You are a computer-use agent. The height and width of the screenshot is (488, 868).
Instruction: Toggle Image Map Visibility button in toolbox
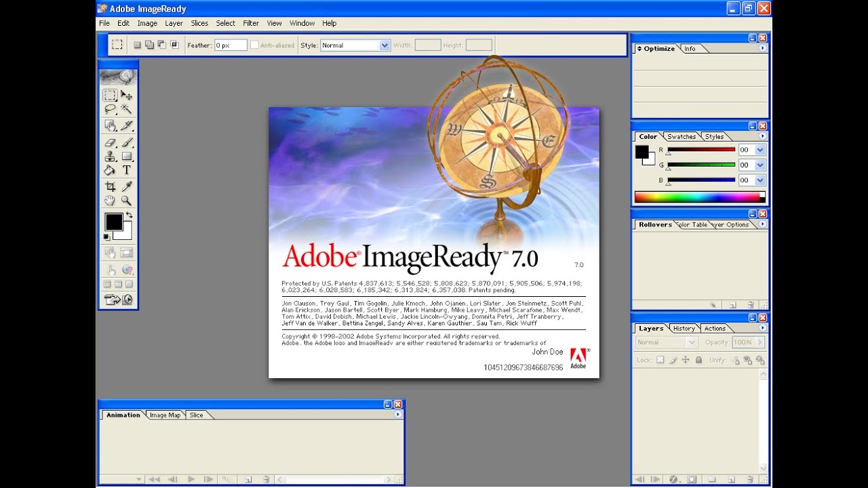pos(110,253)
